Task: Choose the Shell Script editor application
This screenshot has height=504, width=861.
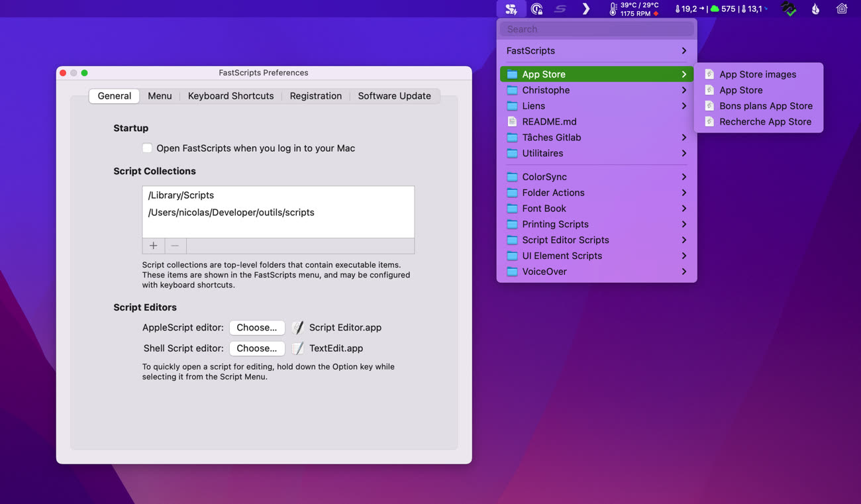Action: point(257,348)
